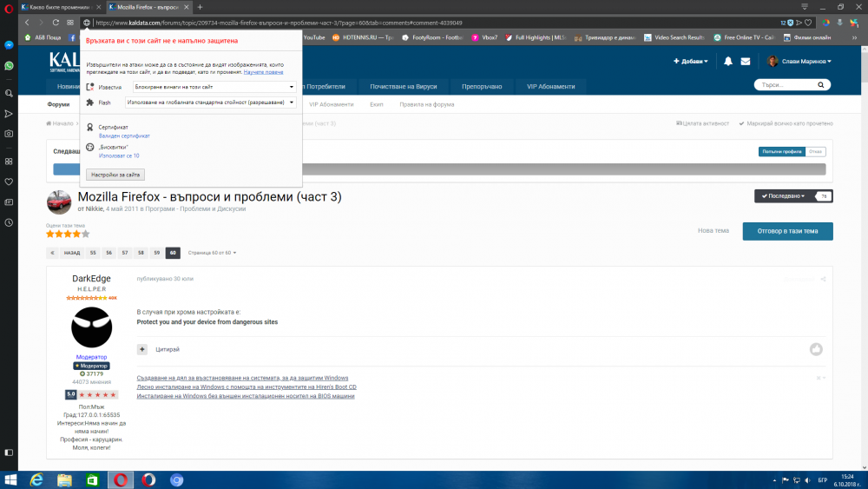868x489 pixels.
Task: Expand the Последвано follow dropdown
Action: point(782,196)
